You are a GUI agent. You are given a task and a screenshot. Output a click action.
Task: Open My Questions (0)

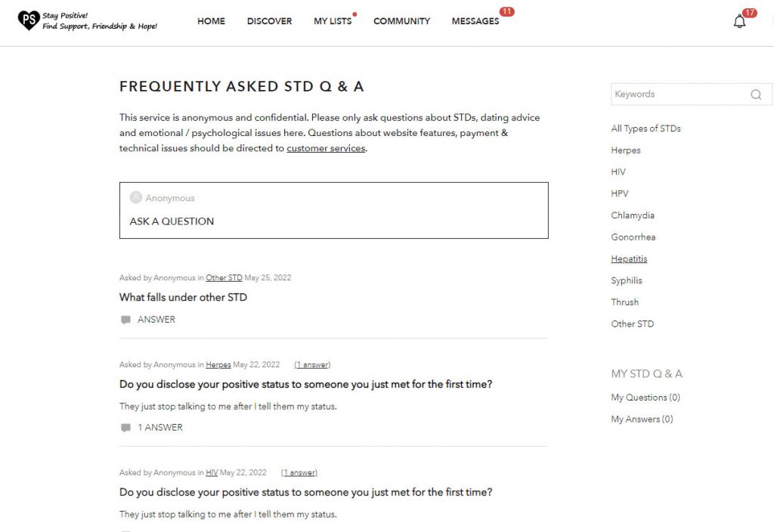tap(646, 397)
